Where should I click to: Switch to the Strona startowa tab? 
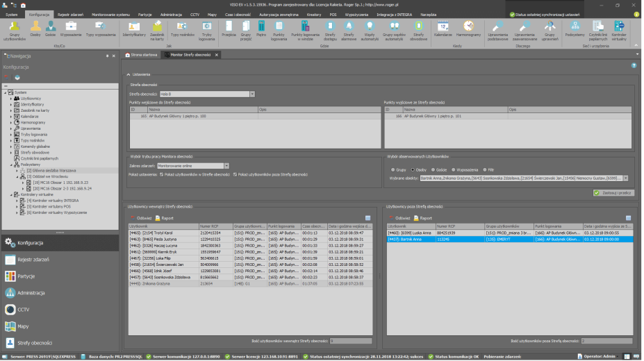141,54
